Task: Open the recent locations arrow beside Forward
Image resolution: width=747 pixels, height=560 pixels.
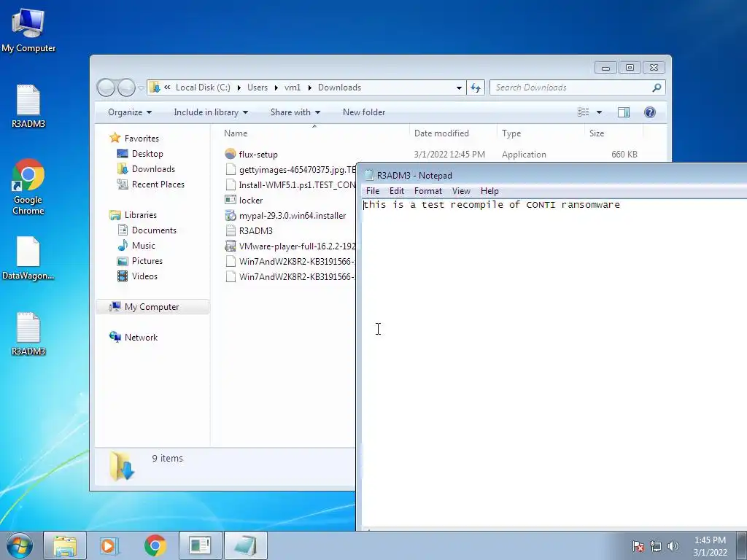Action: click(141, 87)
